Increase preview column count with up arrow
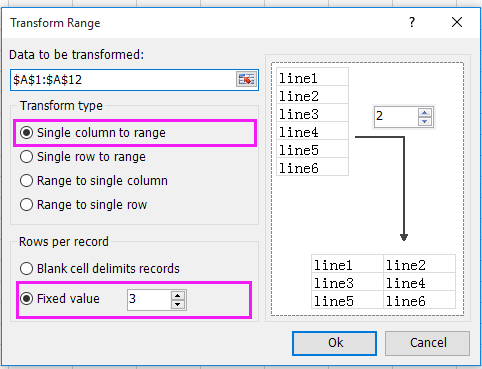The width and height of the screenshot is (482, 369). tap(425, 113)
